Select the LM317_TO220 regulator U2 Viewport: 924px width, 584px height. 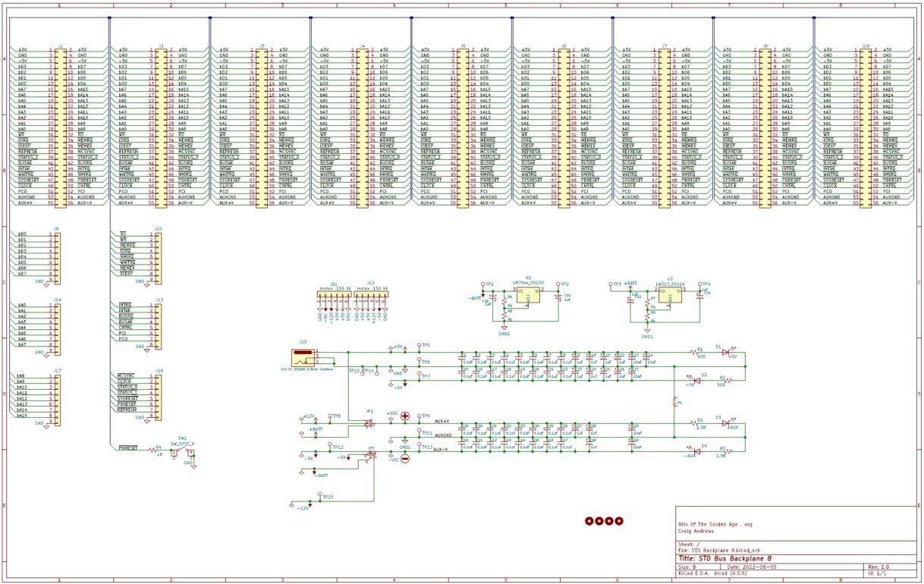point(671,294)
